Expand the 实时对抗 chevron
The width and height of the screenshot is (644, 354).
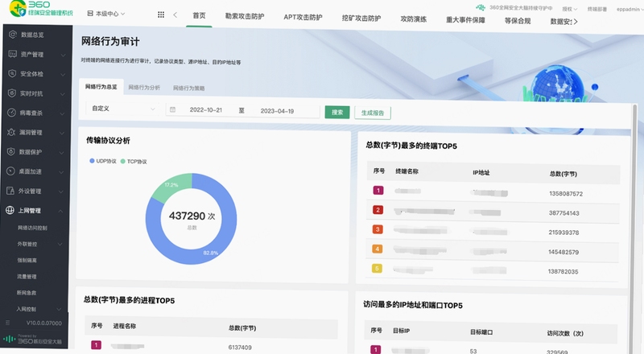[x=63, y=94]
